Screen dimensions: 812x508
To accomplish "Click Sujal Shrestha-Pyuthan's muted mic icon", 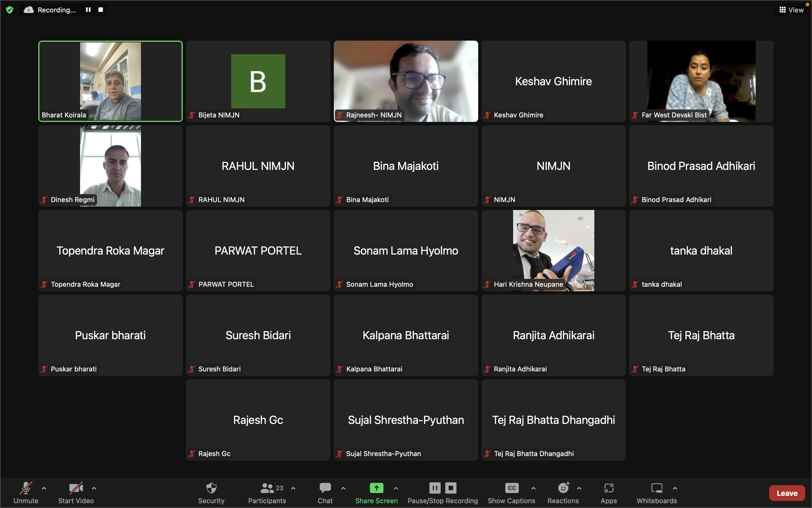I will 339,454.
